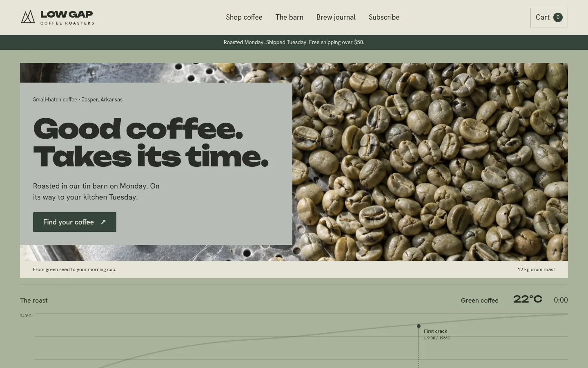Click the 'Good coffee. Takes its time.' headline

click(x=151, y=142)
